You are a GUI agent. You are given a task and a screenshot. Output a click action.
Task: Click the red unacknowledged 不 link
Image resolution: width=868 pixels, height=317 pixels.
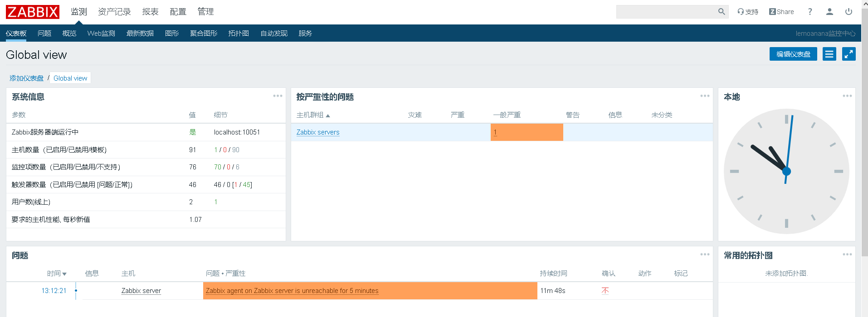pyautogui.click(x=605, y=291)
